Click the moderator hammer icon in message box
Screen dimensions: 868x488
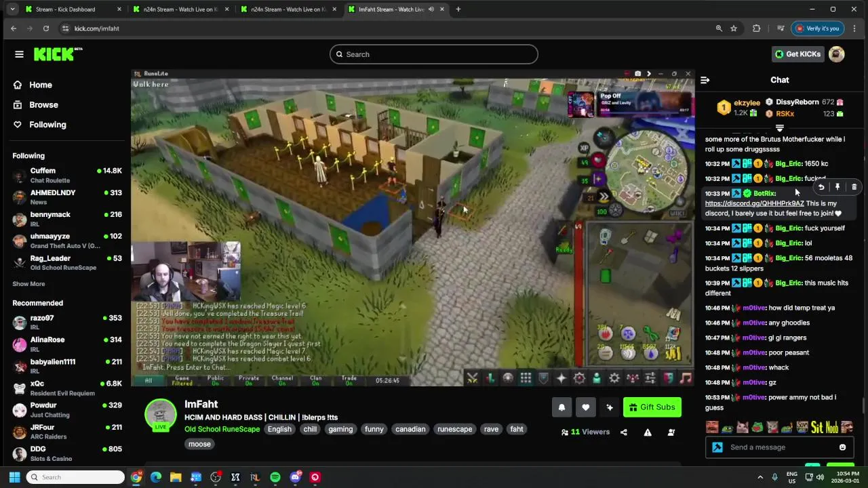(717, 447)
